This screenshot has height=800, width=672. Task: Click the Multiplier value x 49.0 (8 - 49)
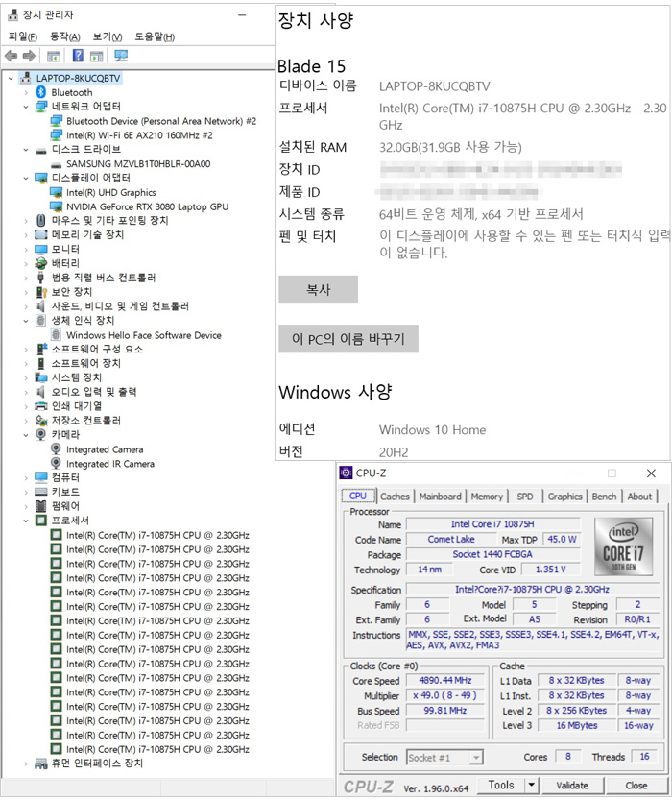445,695
